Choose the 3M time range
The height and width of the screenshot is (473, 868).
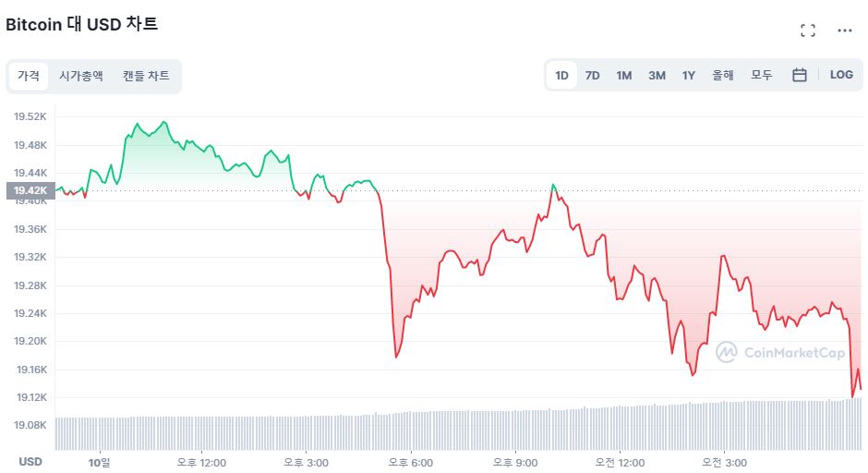point(657,75)
